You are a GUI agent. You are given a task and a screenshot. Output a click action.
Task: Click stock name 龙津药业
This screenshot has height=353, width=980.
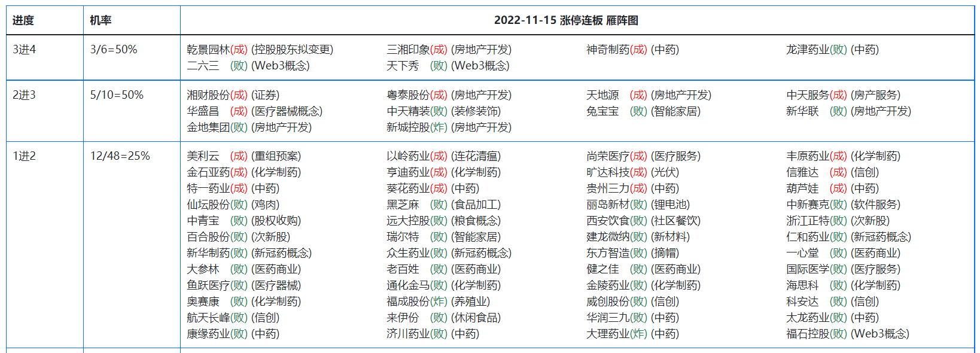(x=808, y=50)
